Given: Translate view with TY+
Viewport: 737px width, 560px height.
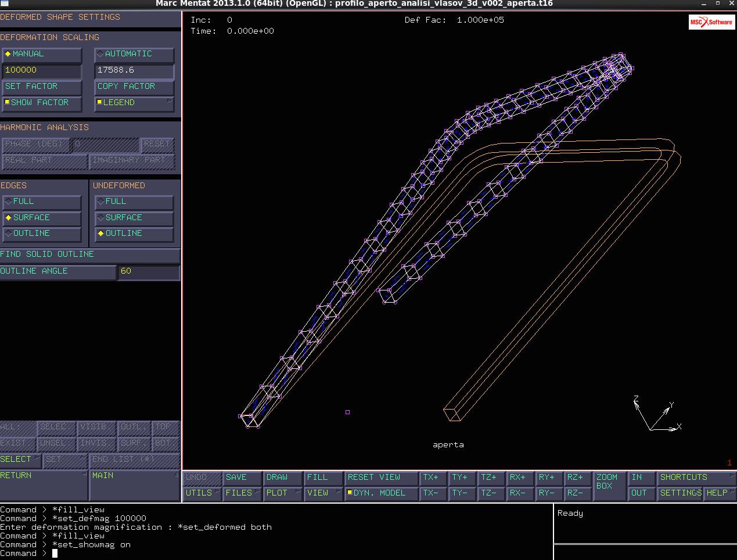Looking at the screenshot, I should [x=462, y=478].
